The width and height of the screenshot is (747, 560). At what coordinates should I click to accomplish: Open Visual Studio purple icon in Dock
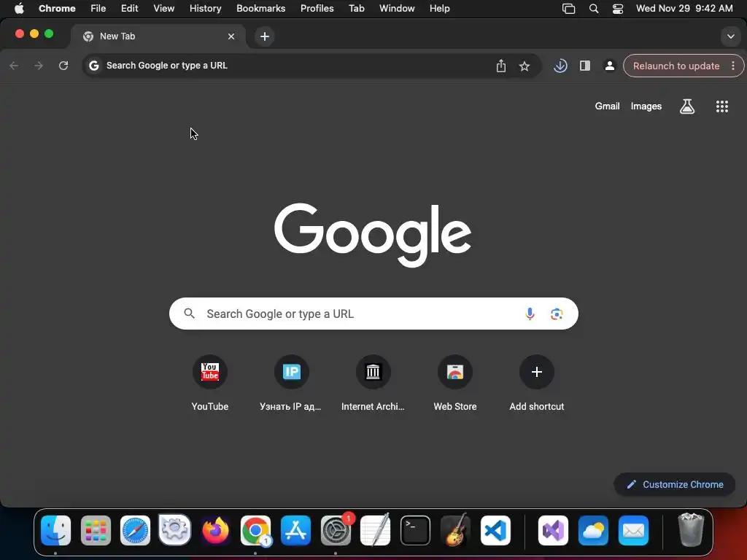coord(553,531)
